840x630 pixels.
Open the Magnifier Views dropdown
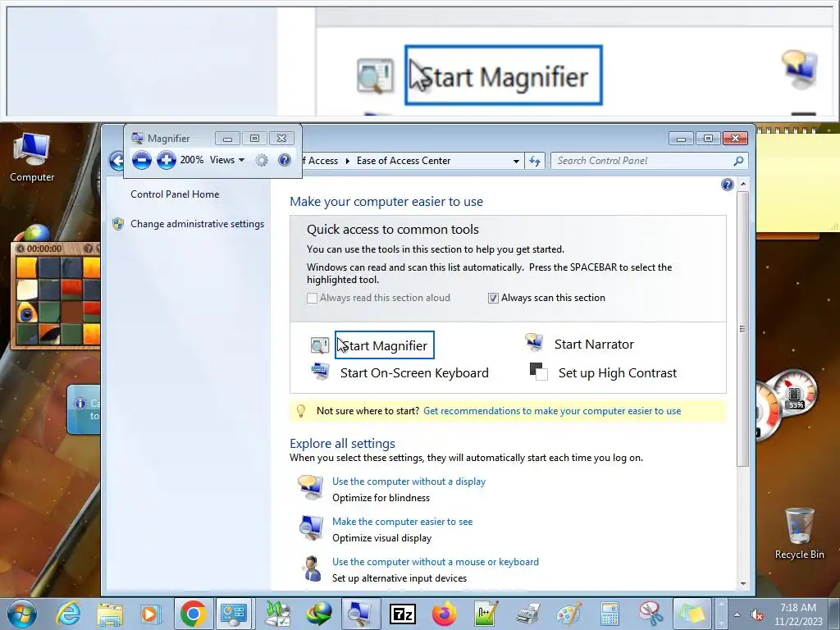227,160
